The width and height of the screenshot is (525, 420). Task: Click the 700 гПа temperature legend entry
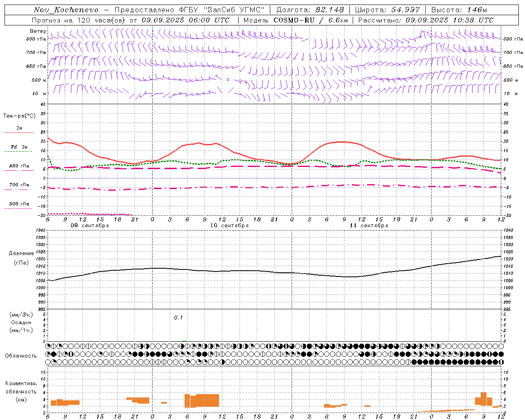click(x=19, y=185)
